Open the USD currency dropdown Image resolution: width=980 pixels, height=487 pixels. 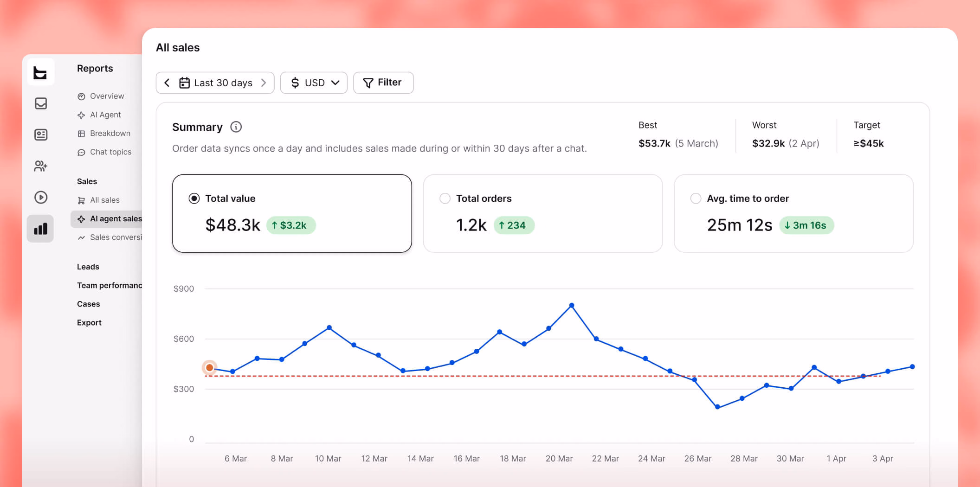[x=314, y=83]
